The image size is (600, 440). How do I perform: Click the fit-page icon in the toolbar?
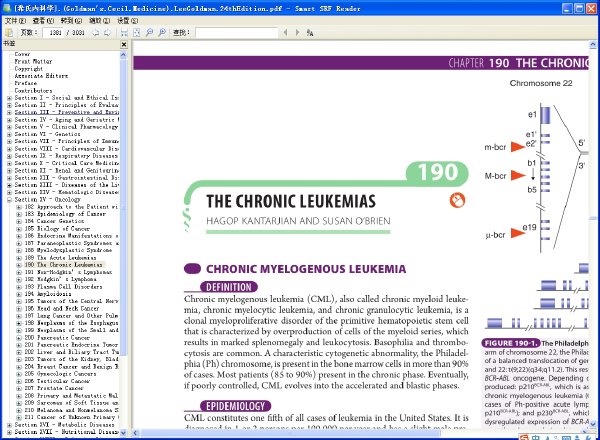(136, 33)
